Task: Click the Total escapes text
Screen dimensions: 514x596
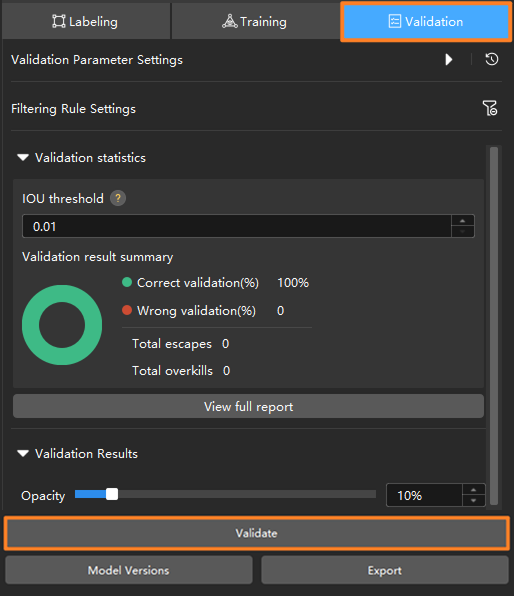Action: 172,344
